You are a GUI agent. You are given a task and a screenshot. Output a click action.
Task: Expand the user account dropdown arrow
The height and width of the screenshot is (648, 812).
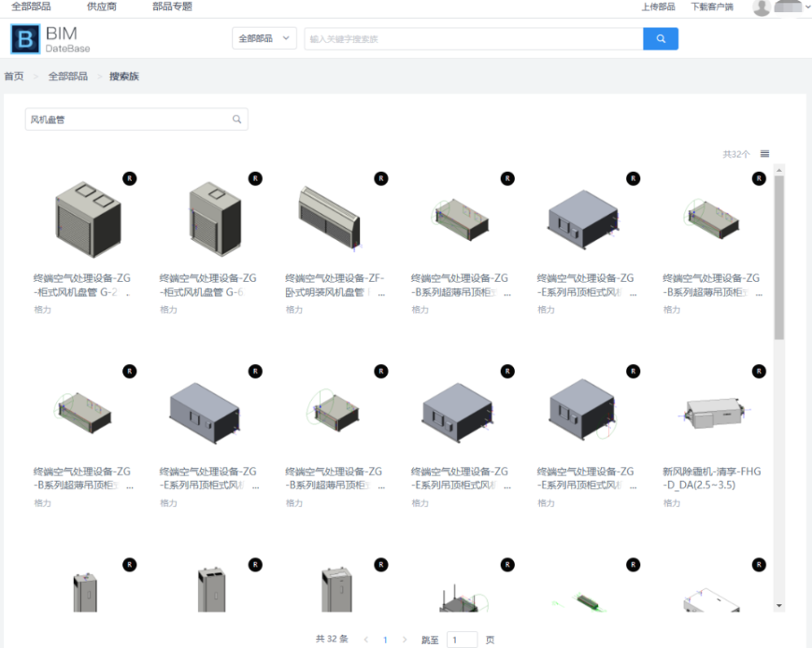tap(807, 7)
